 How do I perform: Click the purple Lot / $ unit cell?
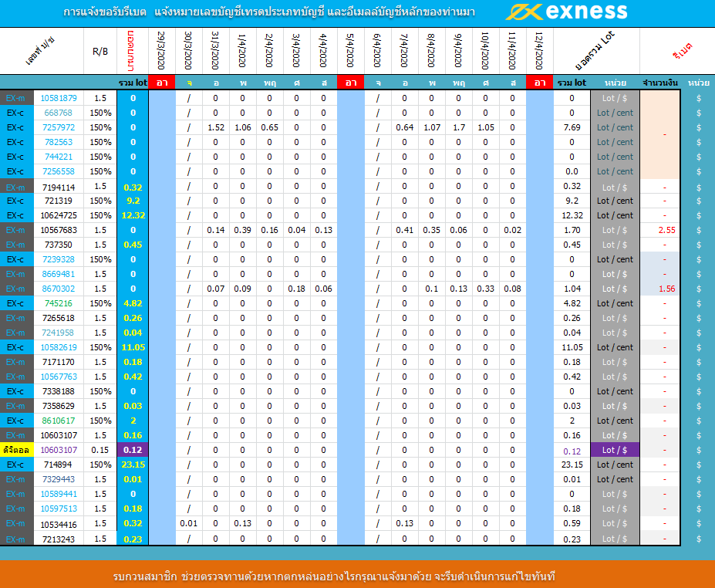point(615,450)
